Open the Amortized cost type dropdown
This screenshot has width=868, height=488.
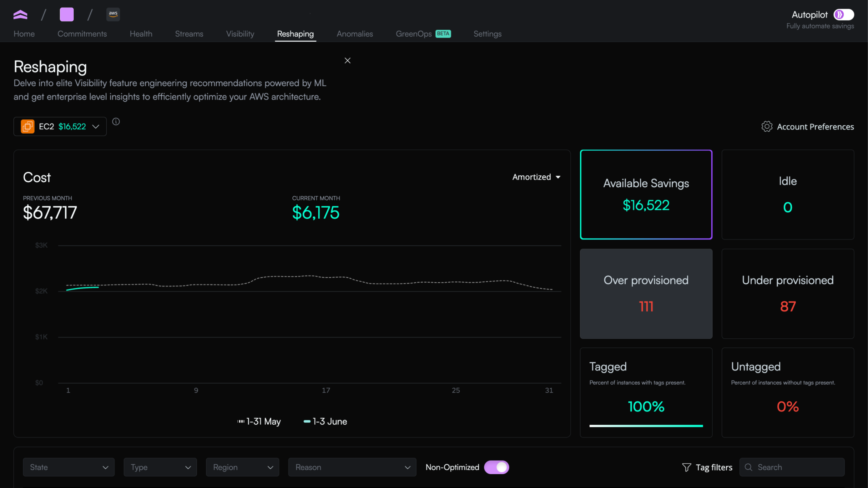[x=536, y=177]
